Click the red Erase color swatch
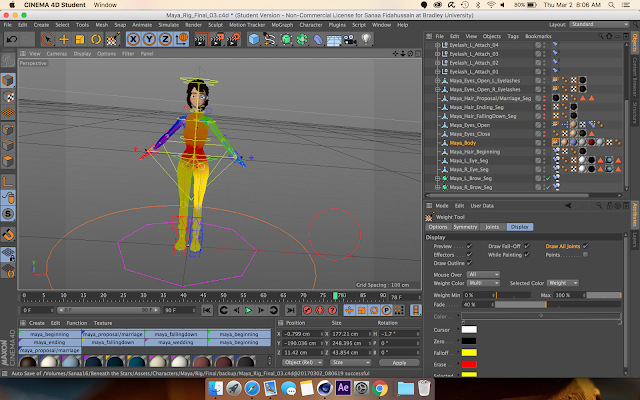The width and height of the screenshot is (640, 400). (x=469, y=366)
